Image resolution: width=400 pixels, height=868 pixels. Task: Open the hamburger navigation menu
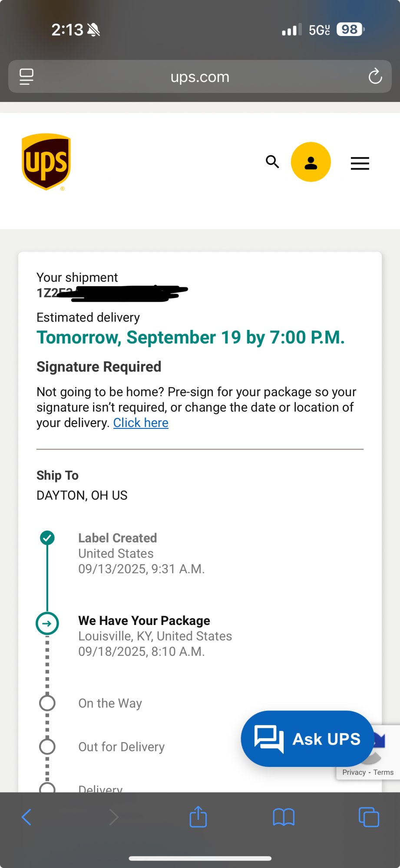(x=360, y=163)
